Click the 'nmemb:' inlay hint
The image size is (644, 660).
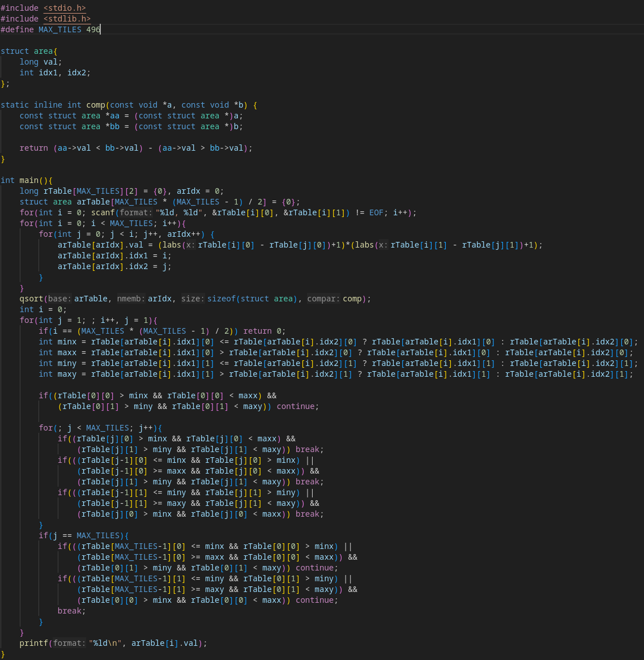(131, 299)
